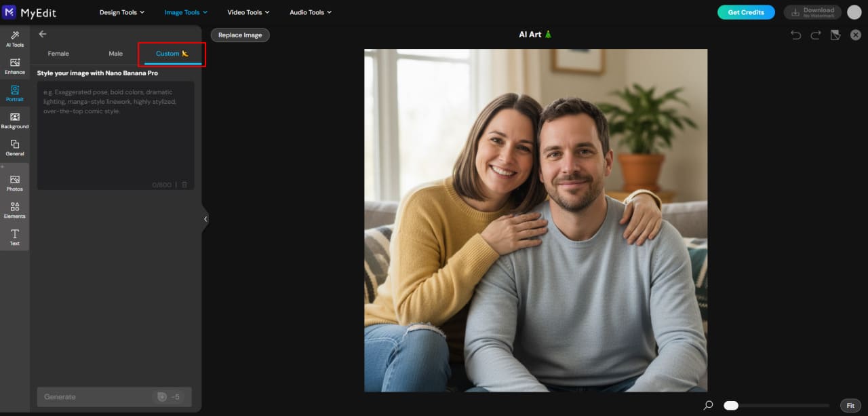Select the AI Tools panel icon
Image resolution: width=868 pixels, height=416 pixels.
[14, 39]
